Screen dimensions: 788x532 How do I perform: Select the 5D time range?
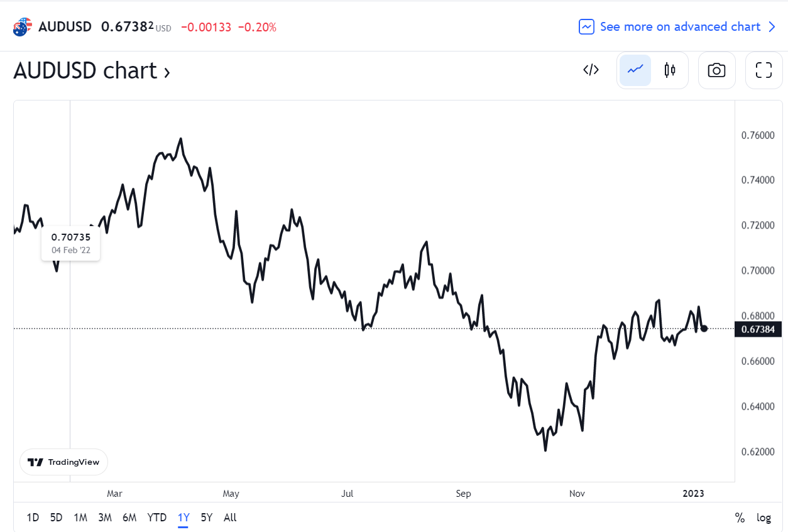pos(57,518)
